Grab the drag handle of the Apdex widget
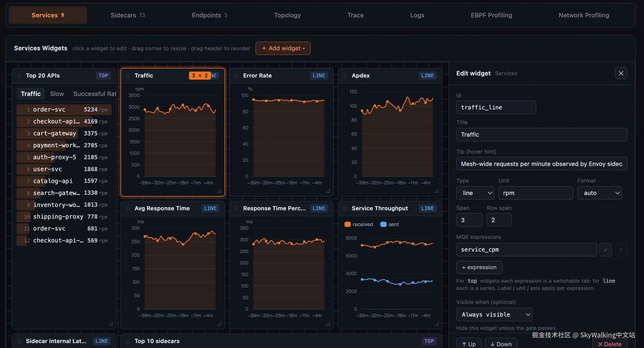 point(345,76)
